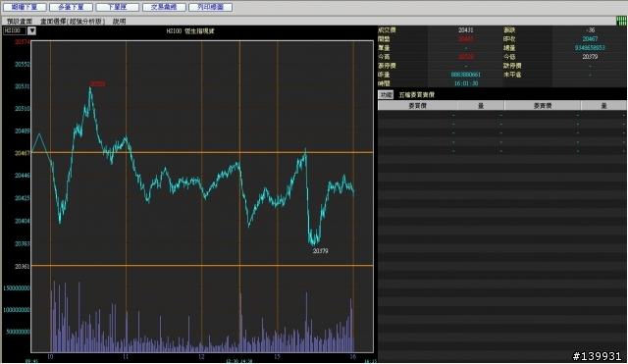The image size is (628, 364).
Task: Click the 功能 button above the quote table
Action: [386, 94]
